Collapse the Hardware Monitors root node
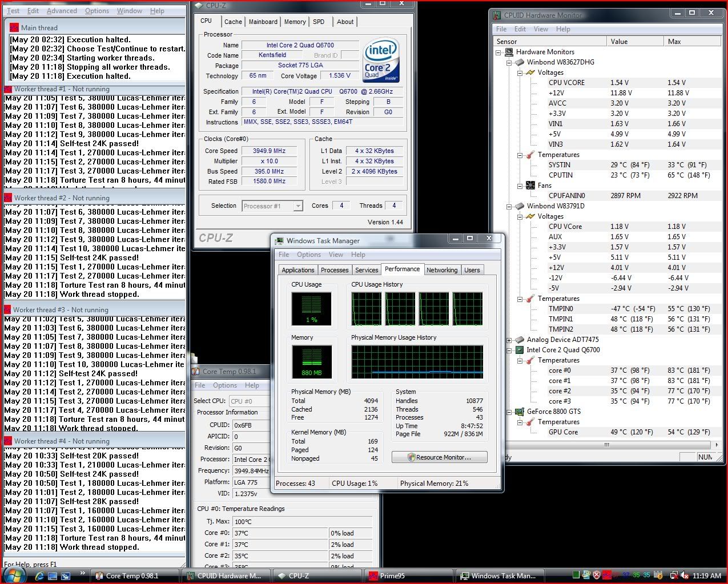This screenshot has width=728, height=584. click(498, 52)
